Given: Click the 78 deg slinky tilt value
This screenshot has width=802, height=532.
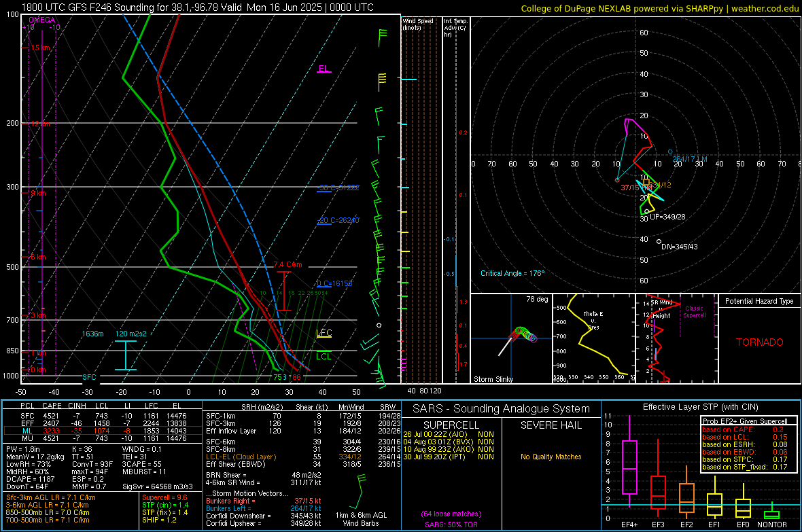Looking at the screenshot, I should 537,299.
